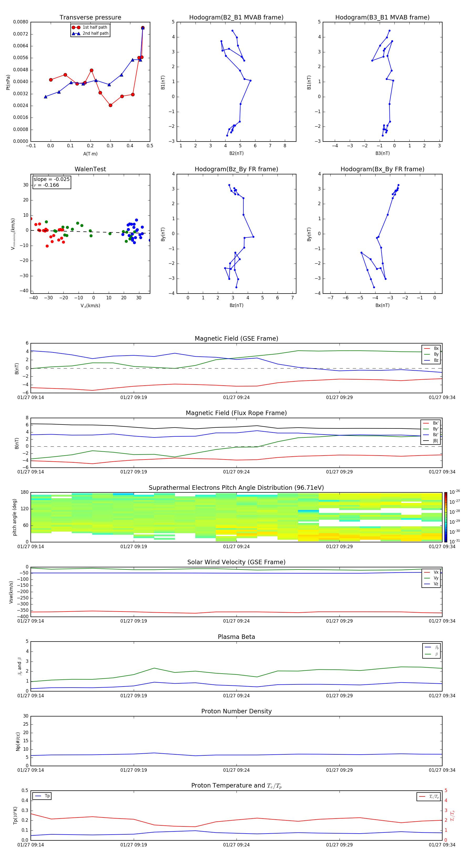Select the 'Vx' legend entry
The height and width of the screenshot is (868, 473).
click(431, 573)
